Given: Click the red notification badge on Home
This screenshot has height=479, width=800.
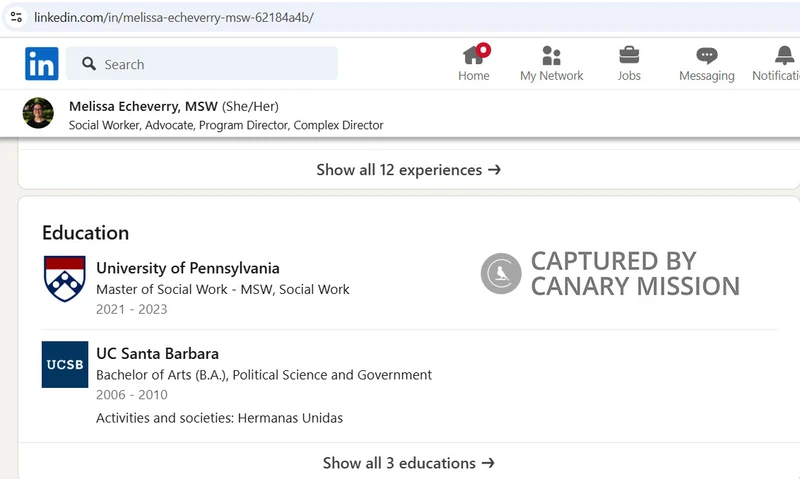Looking at the screenshot, I should [483, 50].
